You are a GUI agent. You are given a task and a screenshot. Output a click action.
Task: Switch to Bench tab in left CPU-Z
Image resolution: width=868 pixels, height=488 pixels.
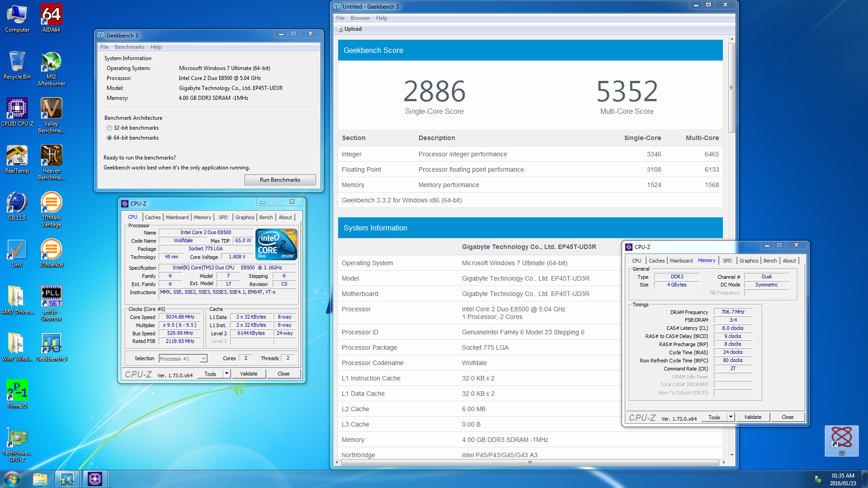[266, 217]
